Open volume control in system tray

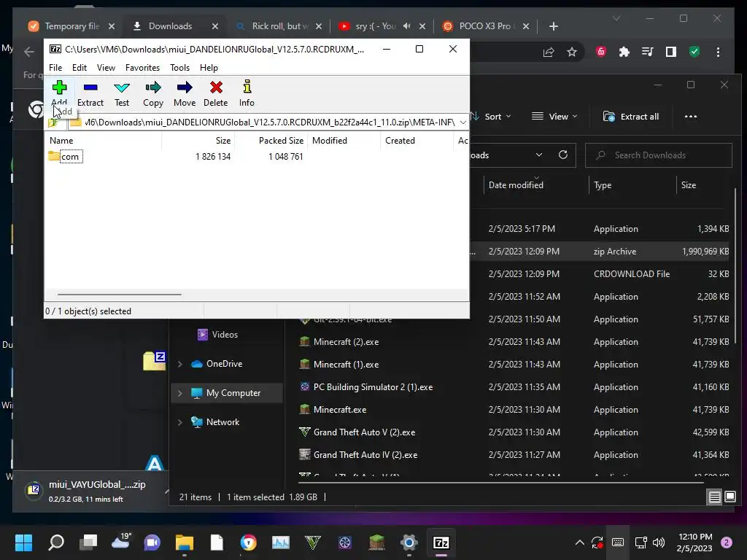coord(659,542)
